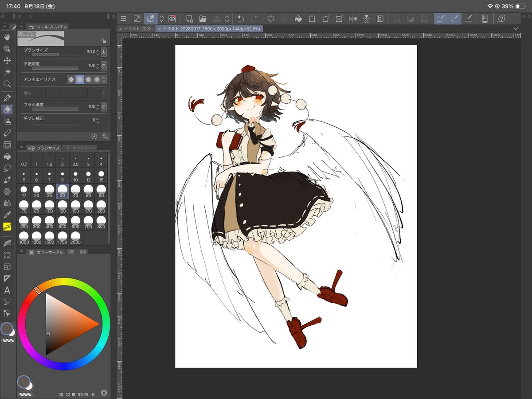Choose brush size preset 2000
Viewport: 532px width, 399px height.
click(x=75, y=237)
